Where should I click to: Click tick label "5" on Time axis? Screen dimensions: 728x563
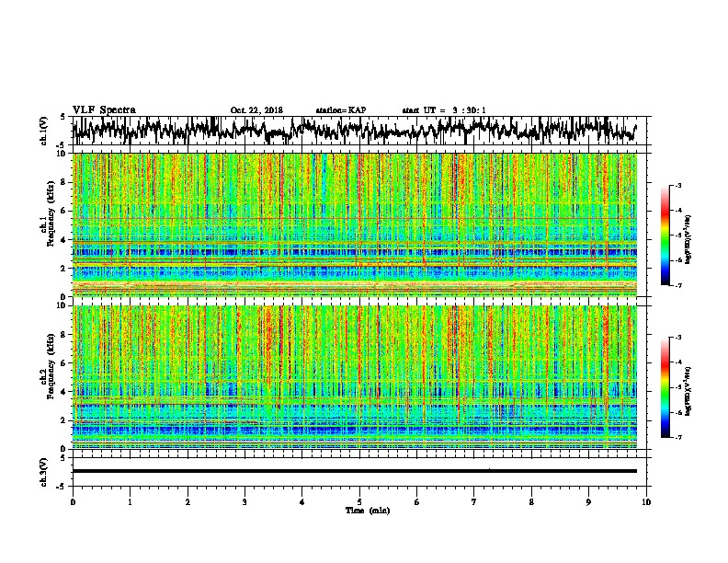coord(359,502)
